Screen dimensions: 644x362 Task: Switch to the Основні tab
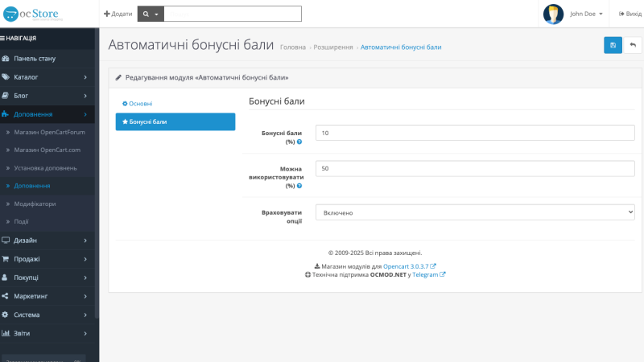point(175,104)
